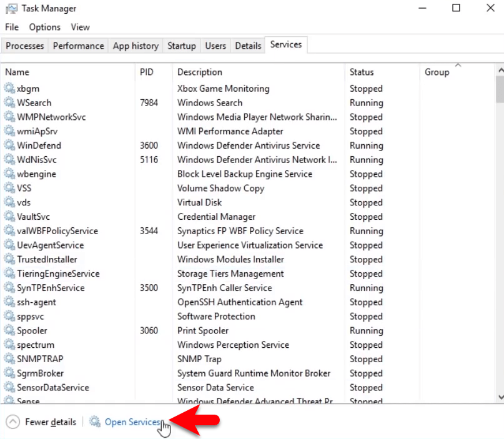This screenshot has width=504, height=439.
Task: Click the service icon for SensorDataService
Action: [x=9, y=387]
